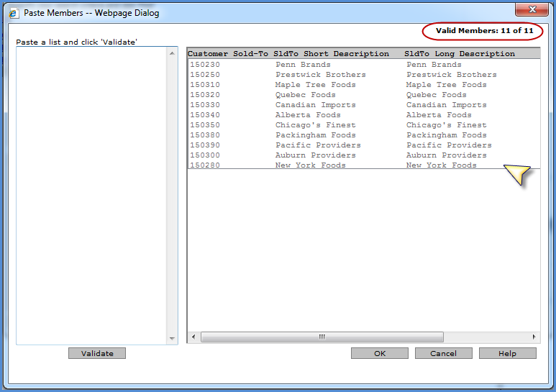
Task: Click Packingham Foods long description
Action: [447, 135]
